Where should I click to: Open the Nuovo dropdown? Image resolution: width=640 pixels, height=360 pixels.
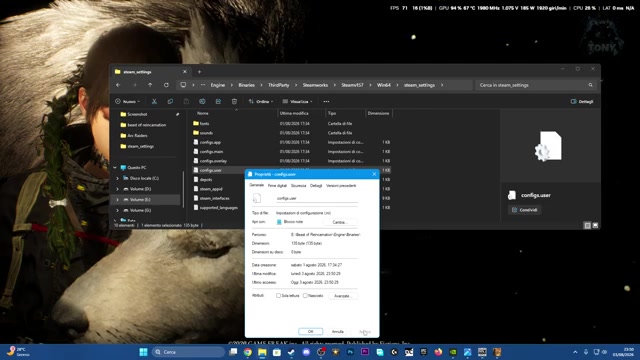pos(127,101)
